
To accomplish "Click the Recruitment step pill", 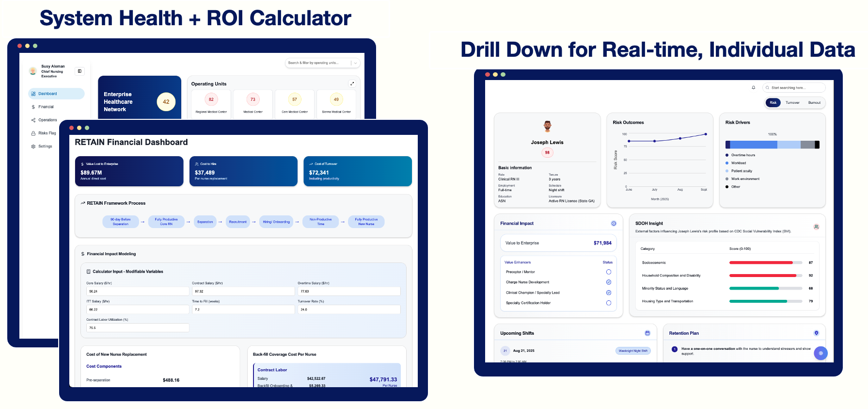I will click(237, 222).
